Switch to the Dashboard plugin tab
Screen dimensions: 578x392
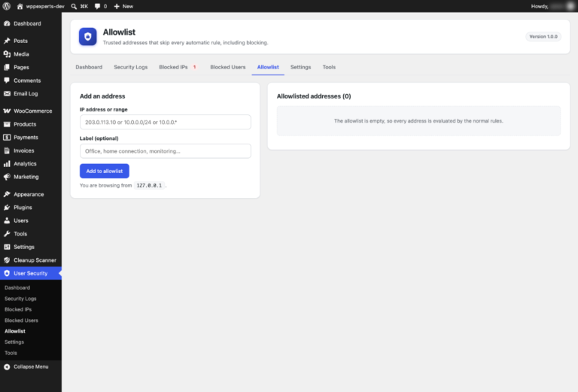[89, 67]
